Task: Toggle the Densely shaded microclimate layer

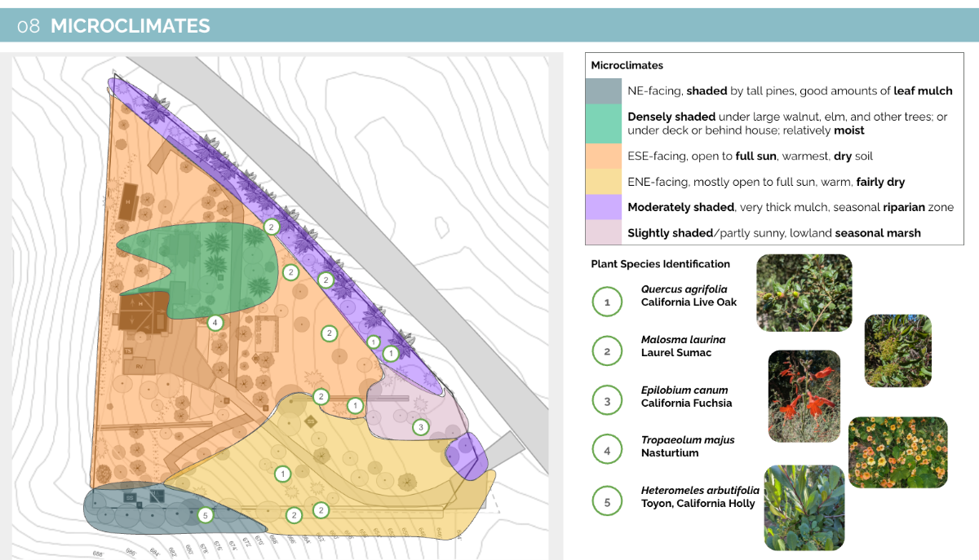Action: click(604, 121)
